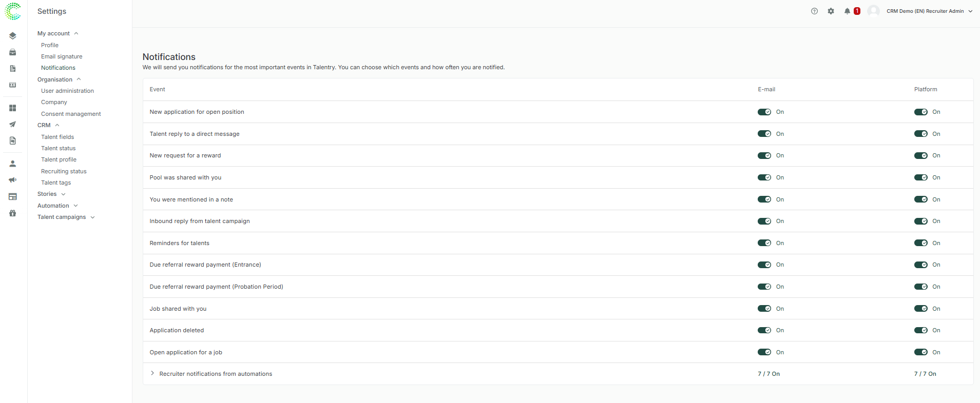980x403 pixels.
Task: Open the CRM Demo Recruiter Admin user dropdown
Action: (x=929, y=11)
